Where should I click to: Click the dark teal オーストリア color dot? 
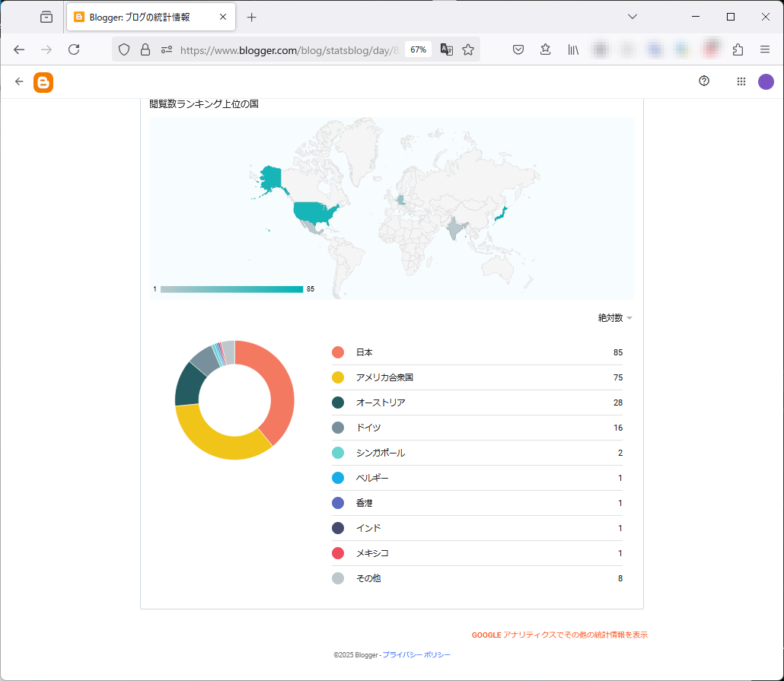338,403
